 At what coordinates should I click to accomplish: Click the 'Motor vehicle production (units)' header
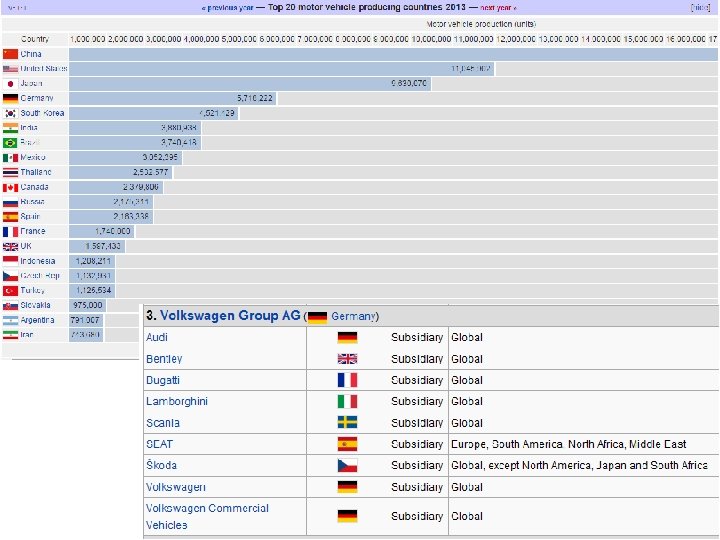point(481,24)
